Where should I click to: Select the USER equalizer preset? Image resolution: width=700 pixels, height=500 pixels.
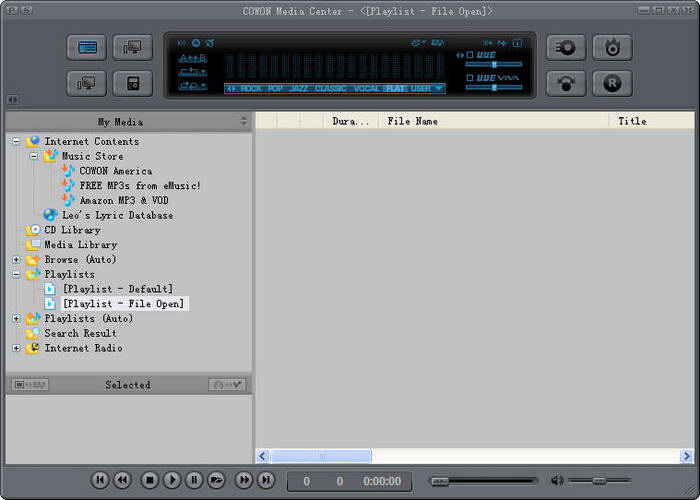point(421,88)
